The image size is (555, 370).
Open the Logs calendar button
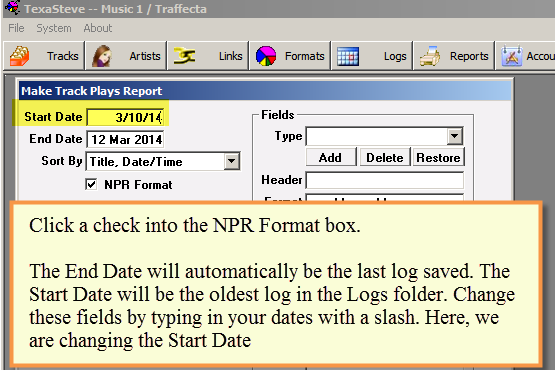point(372,56)
